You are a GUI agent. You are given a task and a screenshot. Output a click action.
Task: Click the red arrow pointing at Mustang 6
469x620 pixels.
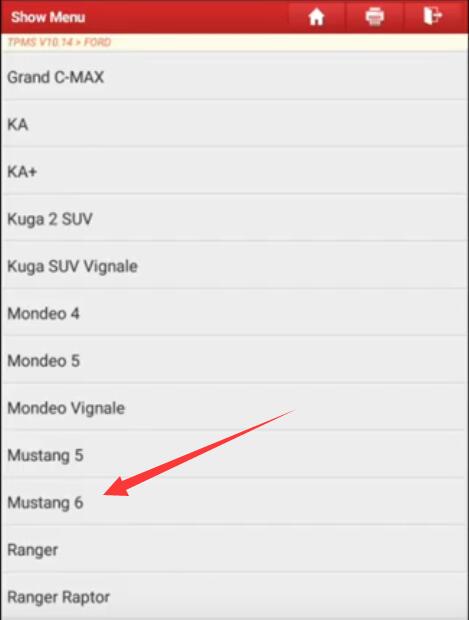[x=199, y=453]
